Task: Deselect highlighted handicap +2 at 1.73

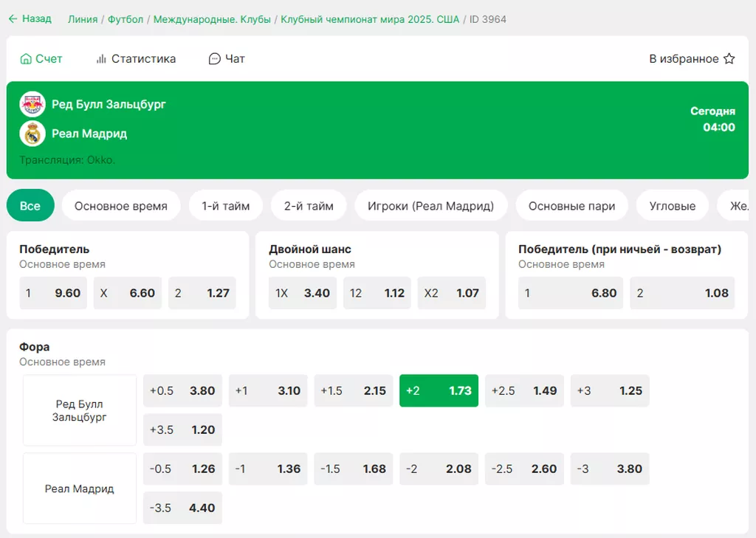Action: tap(439, 390)
